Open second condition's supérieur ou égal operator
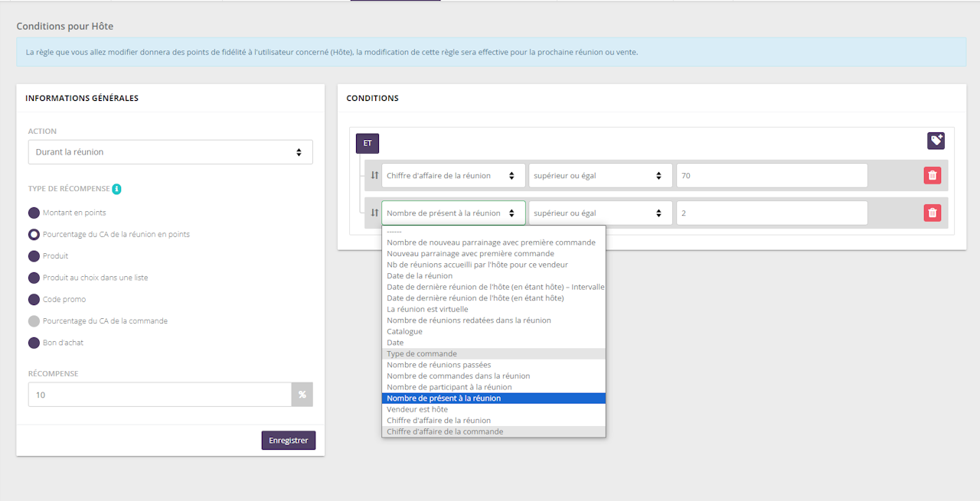This screenshot has width=980, height=501. [x=600, y=213]
